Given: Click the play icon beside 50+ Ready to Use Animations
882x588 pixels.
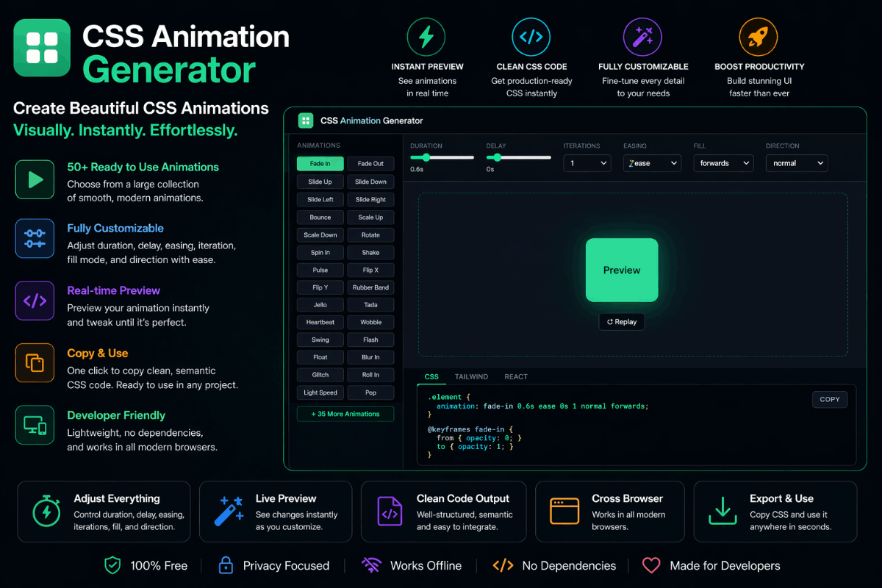Looking at the screenshot, I should coord(35,179).
